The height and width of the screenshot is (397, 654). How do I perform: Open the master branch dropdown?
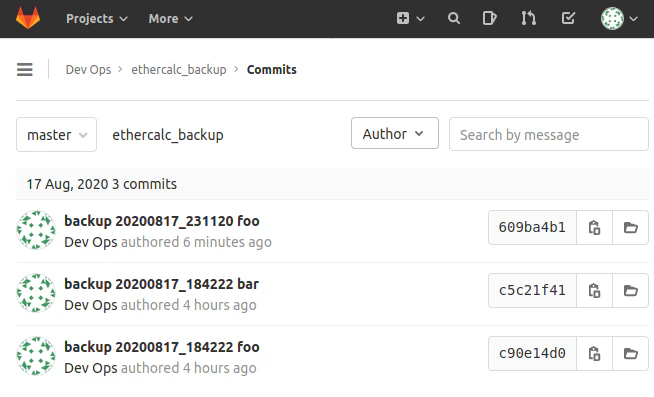coord(56,135)
